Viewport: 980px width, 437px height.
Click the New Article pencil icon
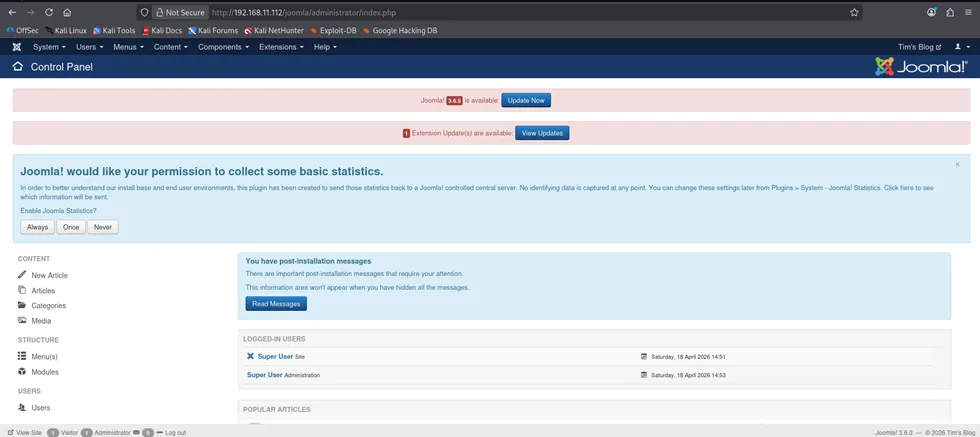(22, 275)
